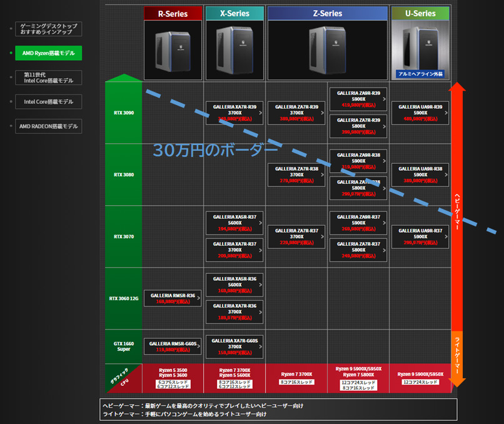
Task: Open GALLERIA ZA7R-R37 3700X product
Action: pos(296,236)
